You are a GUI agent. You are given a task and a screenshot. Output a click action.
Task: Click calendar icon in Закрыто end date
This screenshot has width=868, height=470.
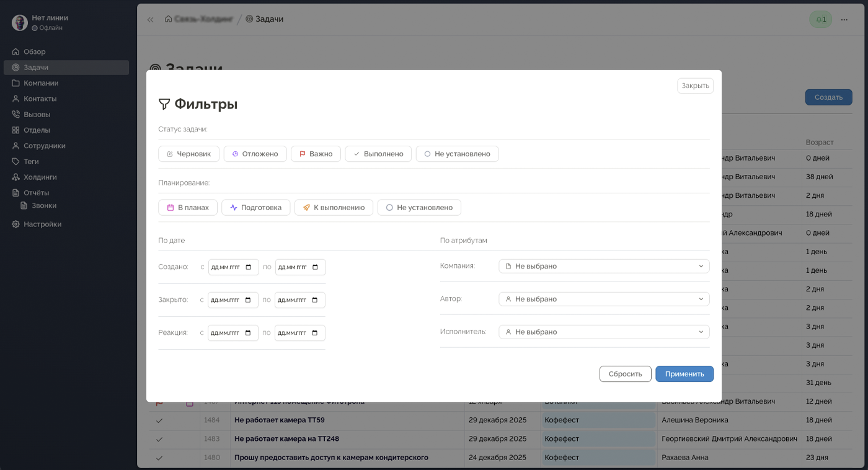click(x=314, y=300)
